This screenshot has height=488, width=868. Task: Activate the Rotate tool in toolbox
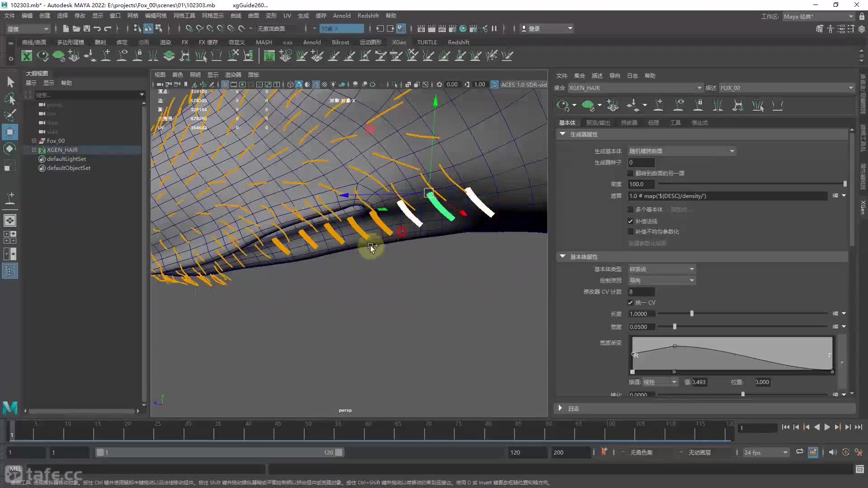10,149
